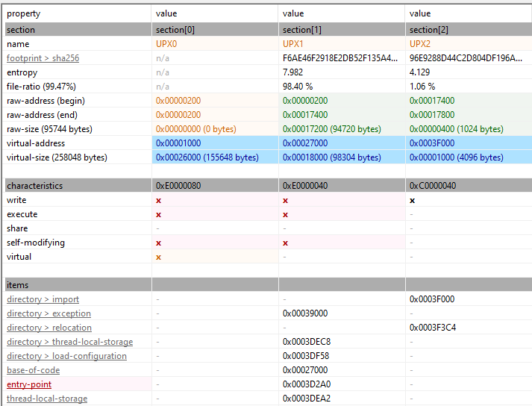Image resolution: width=532 pixels, height=406 pixels.
Task: Click the section[1] column header
Action: 342,30
